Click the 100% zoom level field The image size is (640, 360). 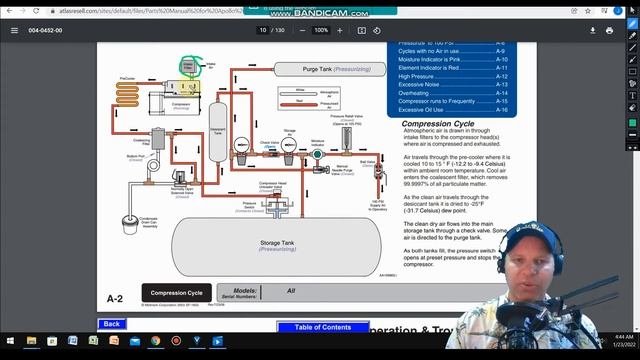[x=321, y=30]
